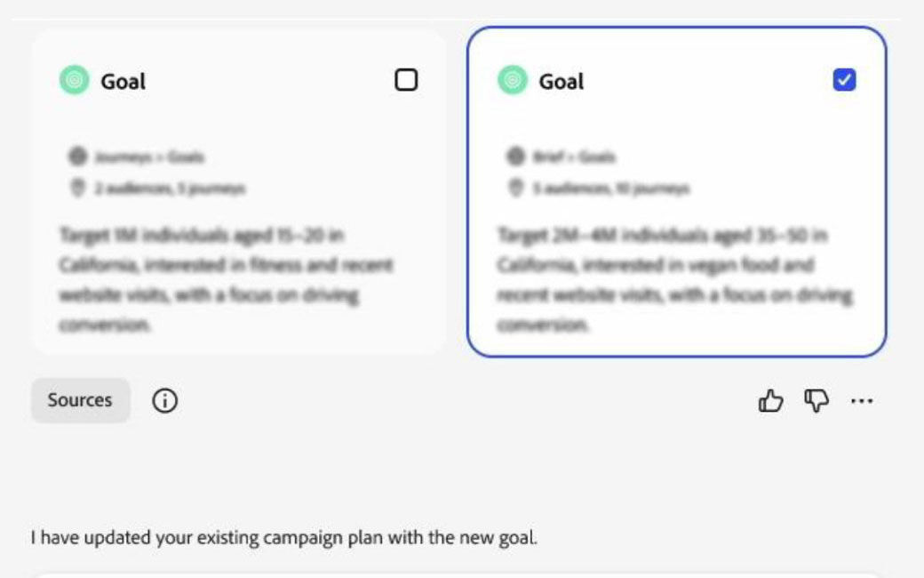The height and width of the screenshot is (578, 924).
Task: Open the Sources button
Action: 80,400
